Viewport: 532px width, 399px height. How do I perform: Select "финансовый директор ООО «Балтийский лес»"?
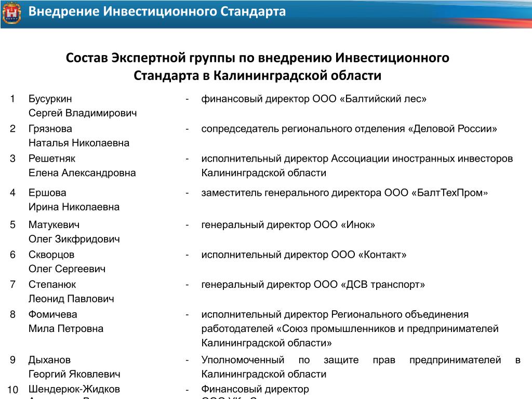[x=314, y=99]
